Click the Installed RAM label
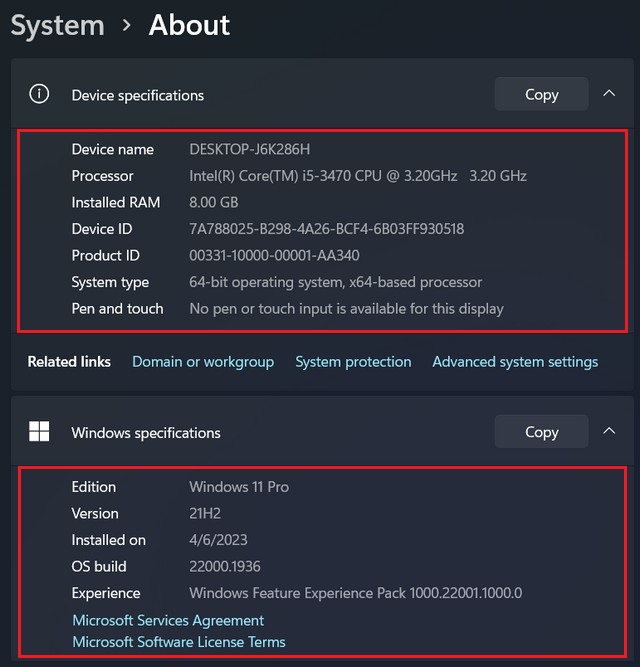 click(x=116, y=202)
